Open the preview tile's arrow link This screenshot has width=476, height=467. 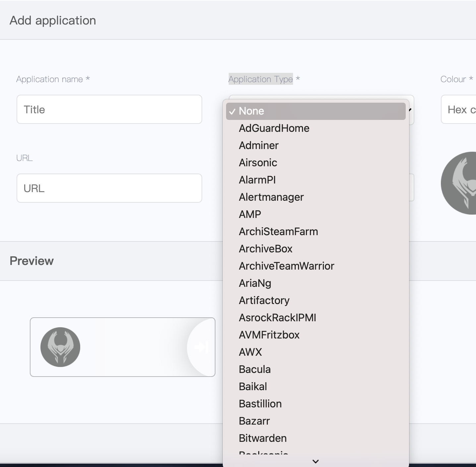201,347
